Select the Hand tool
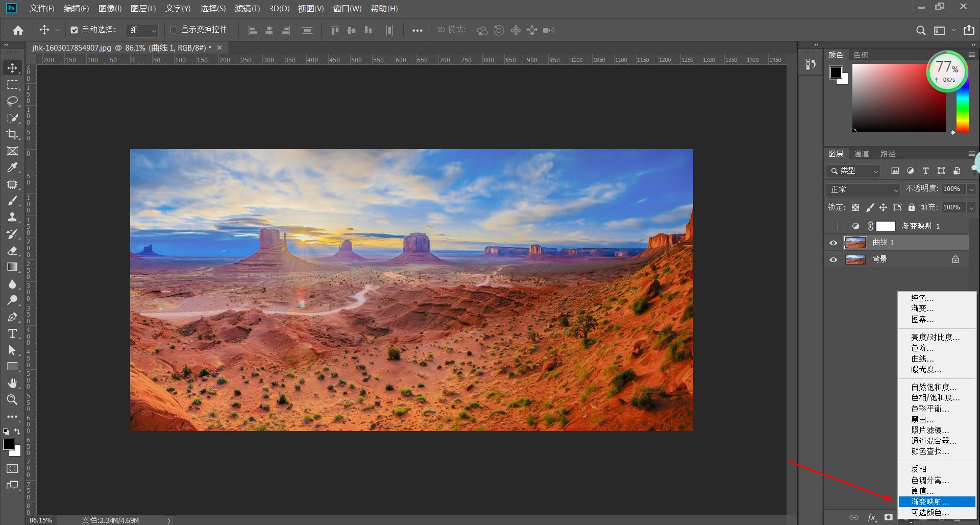The height and width of the screenshot is (525, 980). pos(12,383)
